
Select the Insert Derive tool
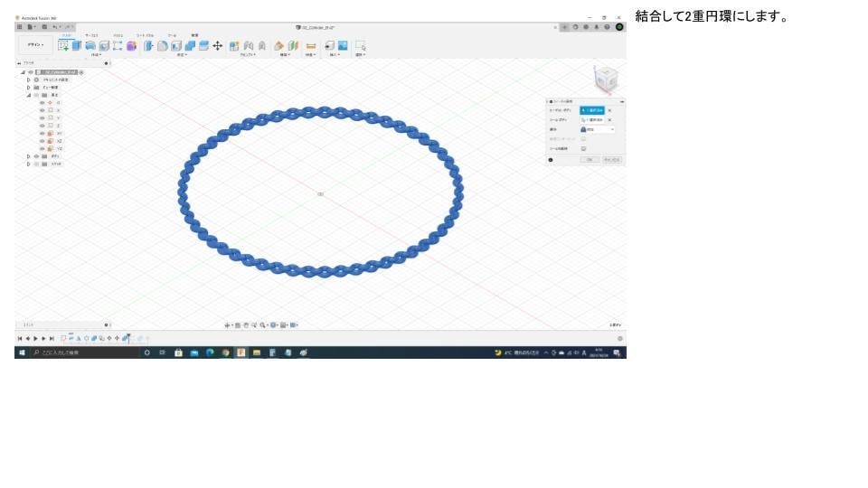(x=329, y=46)
